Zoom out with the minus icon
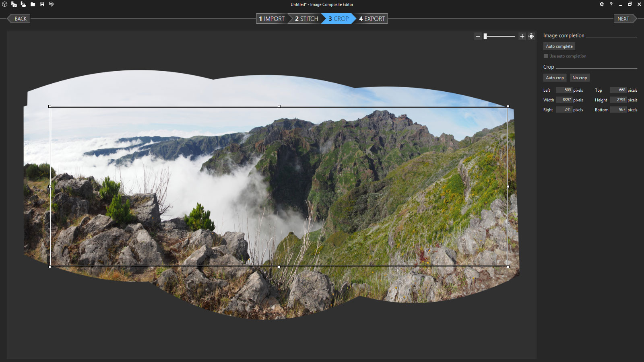 click(x=478, y=36)
